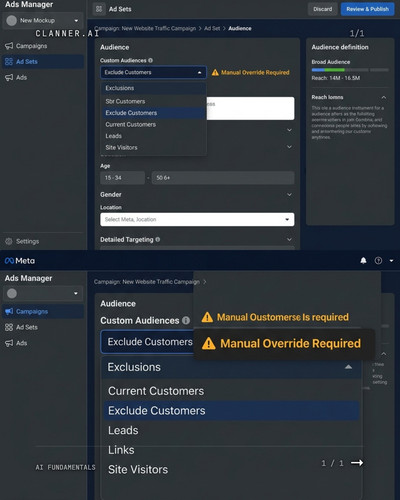400x500 pixels.
Task: Click the Campaigns megaphone icon in New Mockup window
Action: tap(9, 46)
